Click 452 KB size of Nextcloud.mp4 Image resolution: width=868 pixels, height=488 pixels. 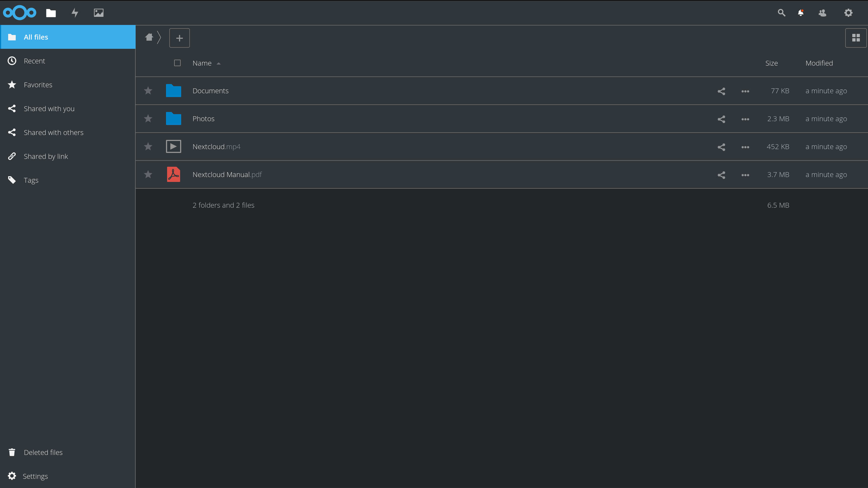point(778,146)
